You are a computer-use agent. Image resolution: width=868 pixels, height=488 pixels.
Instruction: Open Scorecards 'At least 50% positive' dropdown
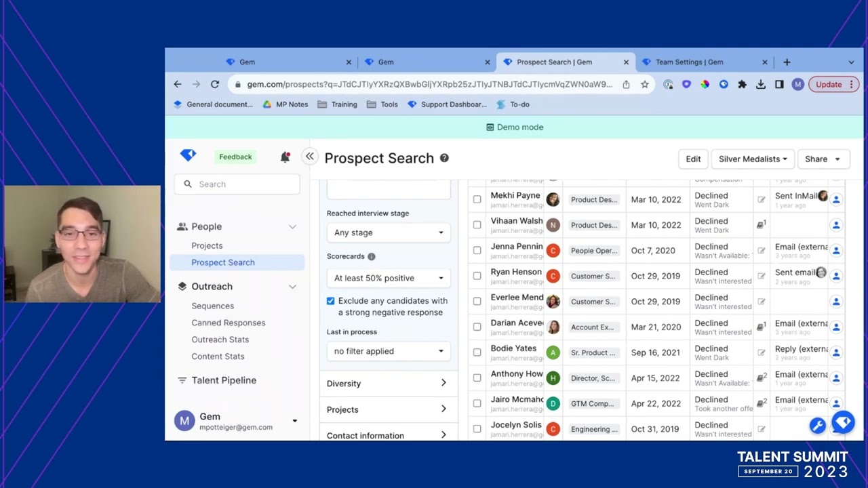pyautogui.click(x=389, y=278)
